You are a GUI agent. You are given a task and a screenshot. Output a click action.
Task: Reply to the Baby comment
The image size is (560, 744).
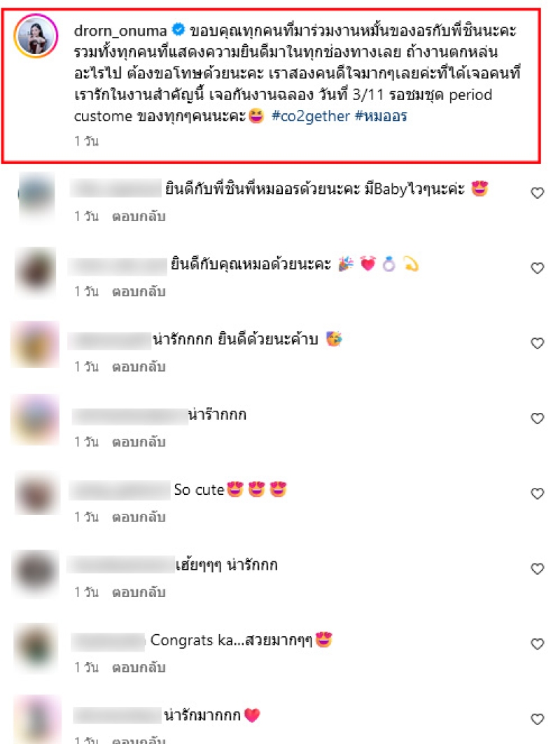[139, 216]
